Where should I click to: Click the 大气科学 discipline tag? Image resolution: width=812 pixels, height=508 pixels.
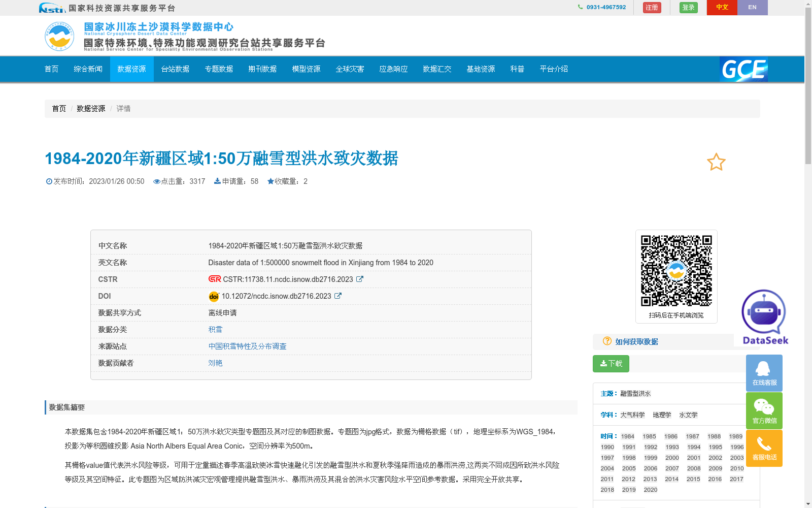click(x=632, y=415)
